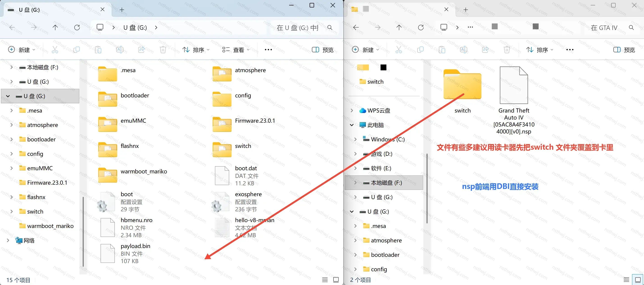Open 排序 dropdown in right window
Screen dimensions: 644x285
point(540,50)
